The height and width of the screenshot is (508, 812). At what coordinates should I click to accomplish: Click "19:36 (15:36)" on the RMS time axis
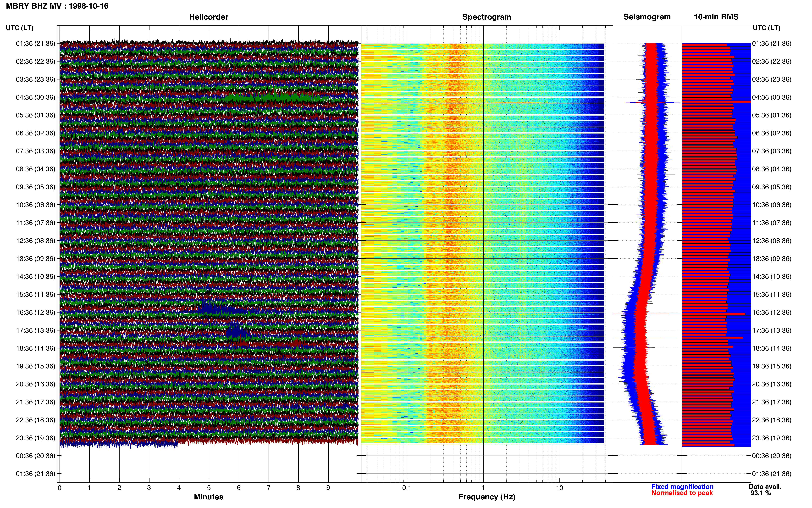tap(772, 366)
